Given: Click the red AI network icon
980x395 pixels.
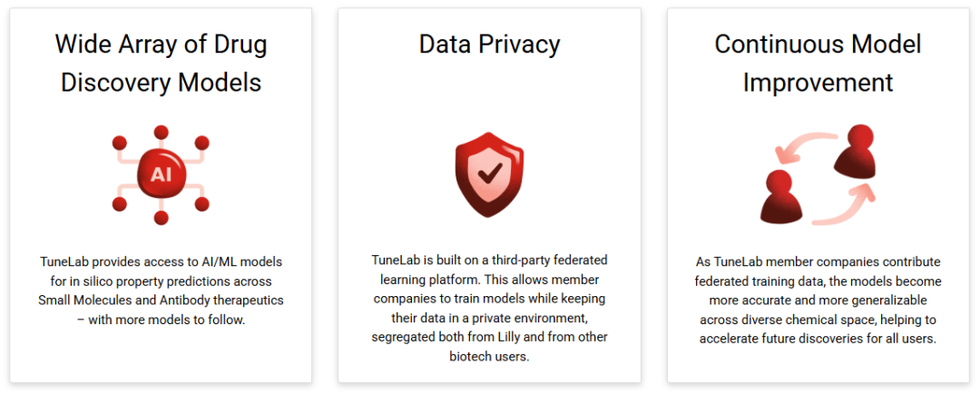Looking at the screenshot, I should [x=161, y=175].
